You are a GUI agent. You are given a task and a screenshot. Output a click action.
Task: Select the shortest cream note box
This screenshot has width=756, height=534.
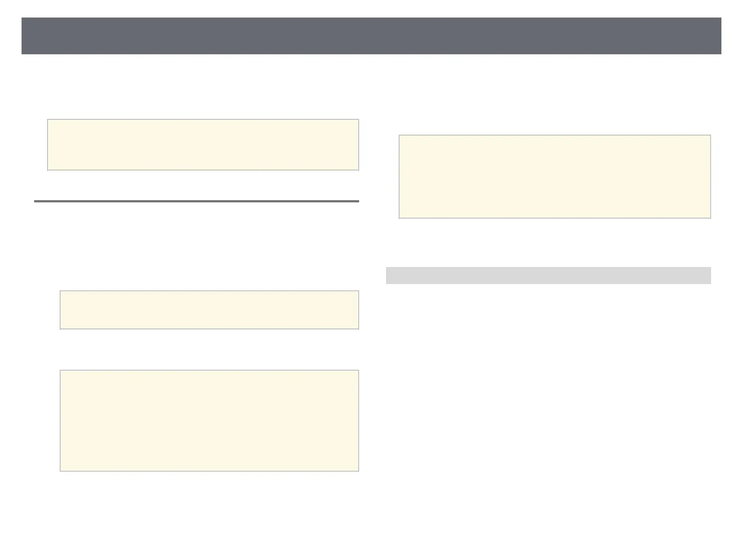(209, 310)
